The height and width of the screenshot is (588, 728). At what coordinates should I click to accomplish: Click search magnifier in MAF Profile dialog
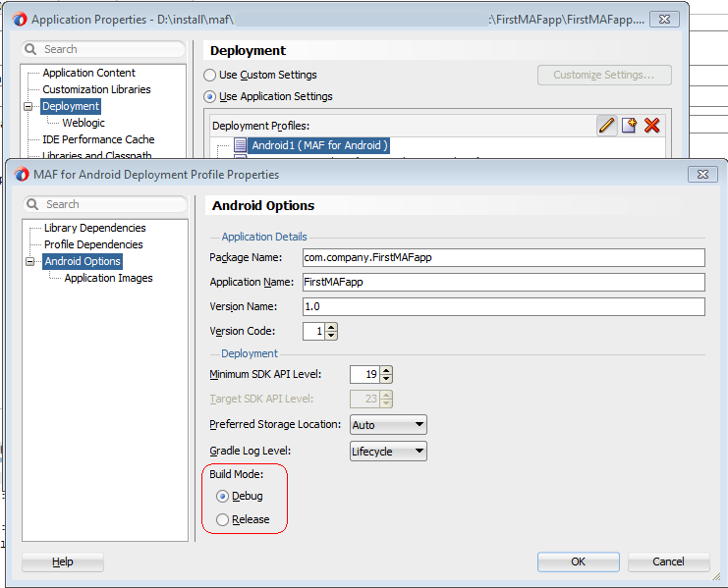[x=32, y=204]
